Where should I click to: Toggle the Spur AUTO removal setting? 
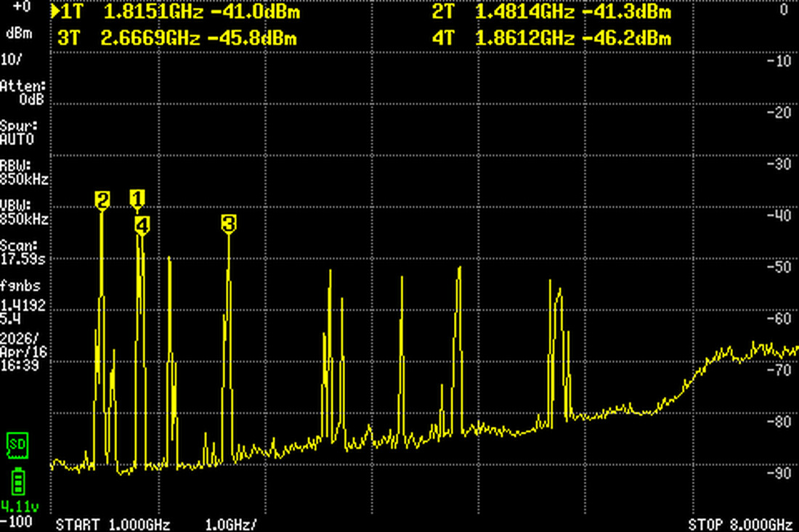pyautogui.click(x=18, y=131)
